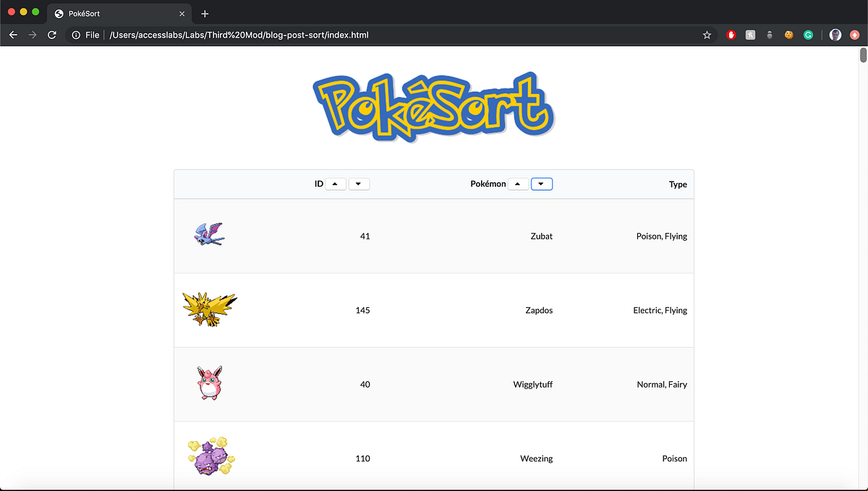Click the orange upload-arrow extension icon
Viewport: 868px width, 491px height.
855,34
